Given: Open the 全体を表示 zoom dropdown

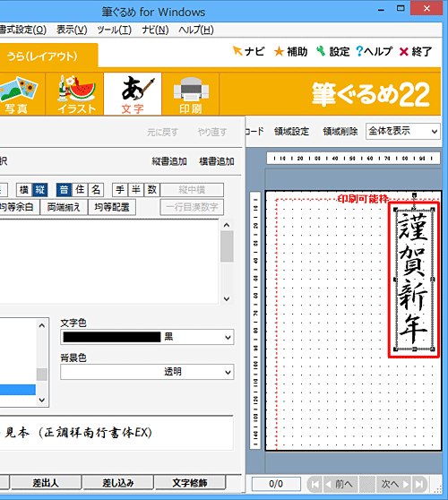Looking at the screenshot, I should point(403,131).
